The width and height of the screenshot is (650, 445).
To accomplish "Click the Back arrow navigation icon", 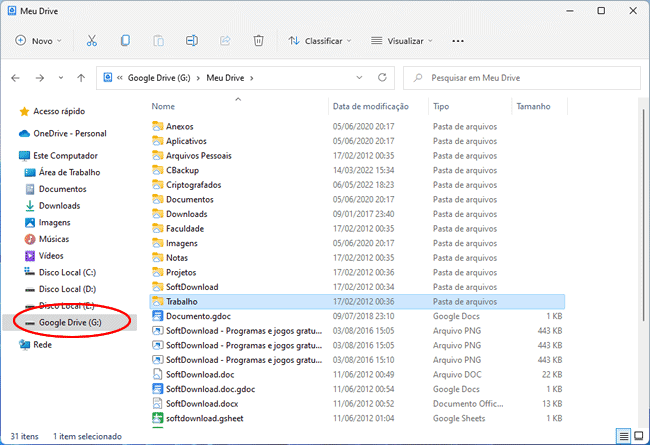I will click(x=16, y=77).
